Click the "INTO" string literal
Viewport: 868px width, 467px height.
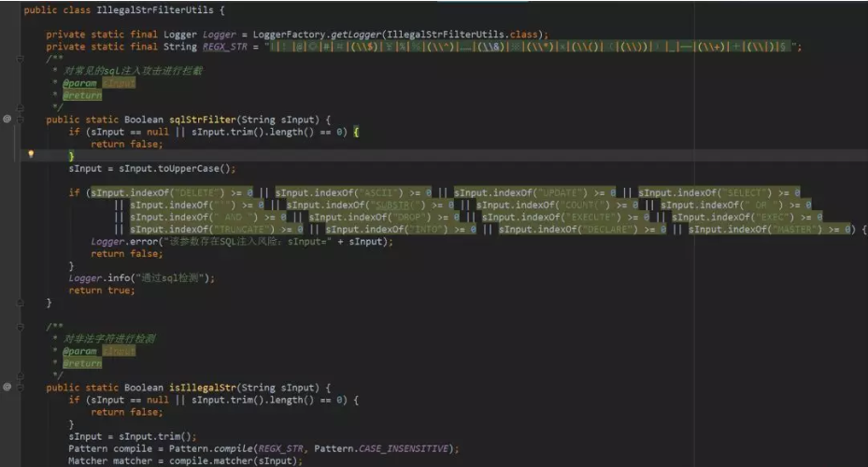click(x=426, y=229)
